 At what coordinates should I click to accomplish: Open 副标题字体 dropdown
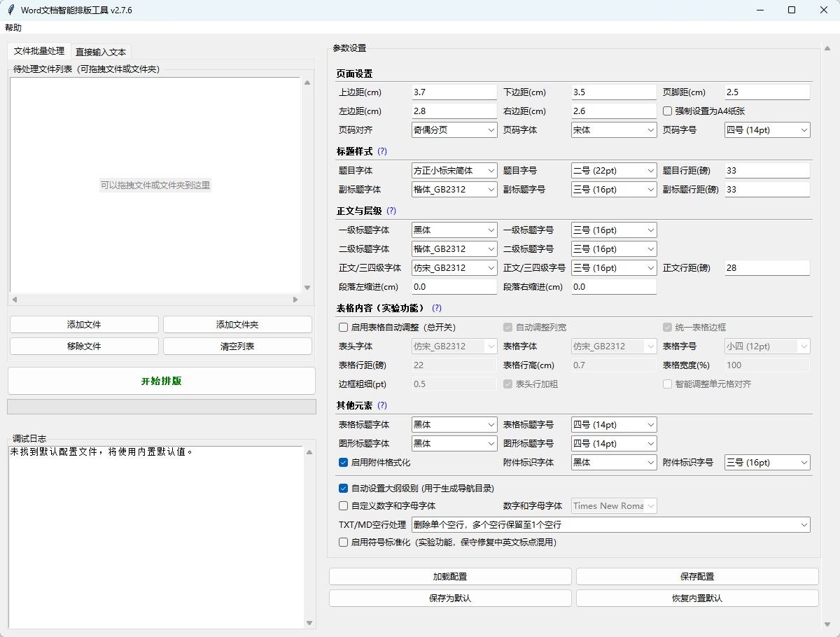[455, 190]
